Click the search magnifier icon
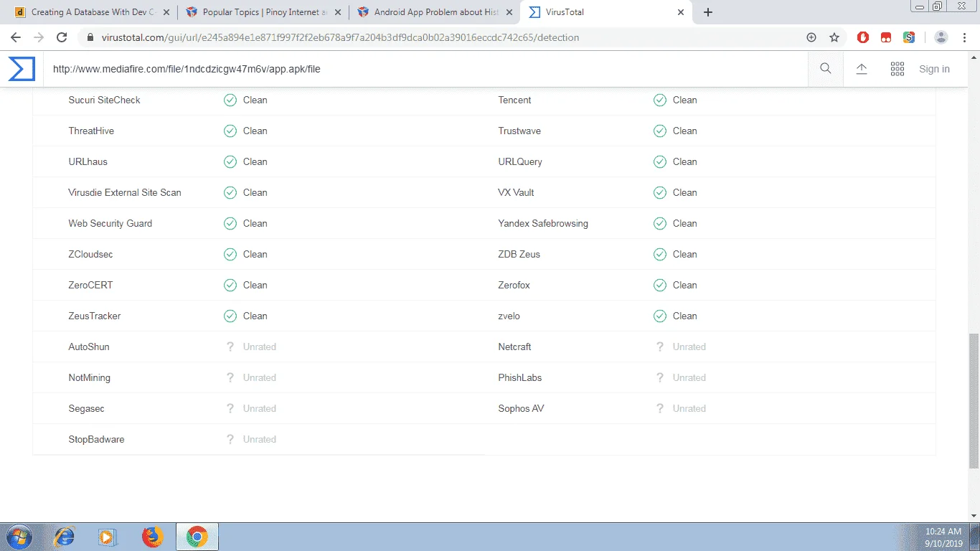 tap(826, 69)
